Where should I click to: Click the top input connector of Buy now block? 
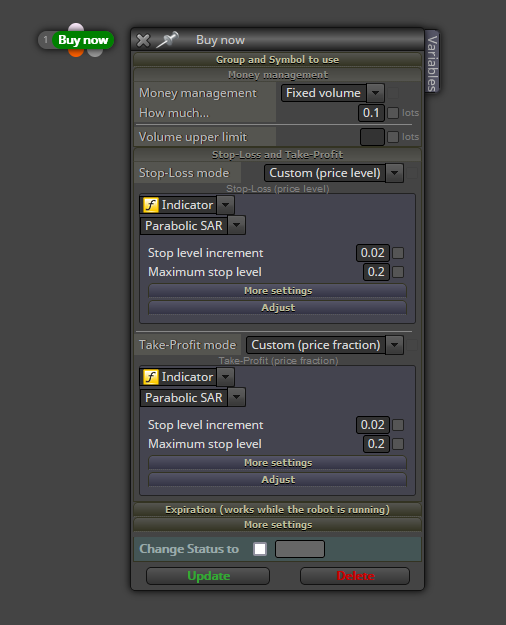point(76,27)
